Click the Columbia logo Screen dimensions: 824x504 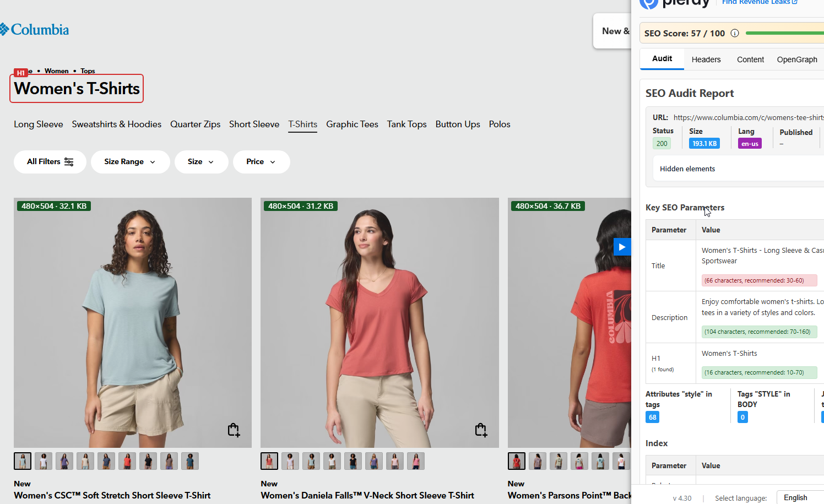pos(34,29)
